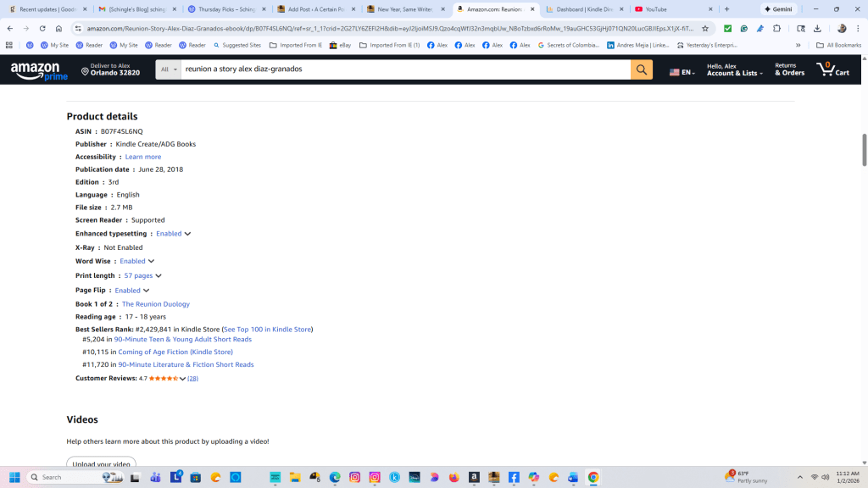Open Facebook from the Windows taskbar
868x488 pixels.
(514, 477)
